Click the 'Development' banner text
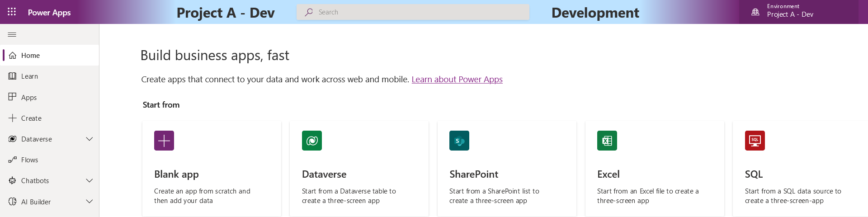This screenshot has width=868, height=217. (x=595, y=13)
